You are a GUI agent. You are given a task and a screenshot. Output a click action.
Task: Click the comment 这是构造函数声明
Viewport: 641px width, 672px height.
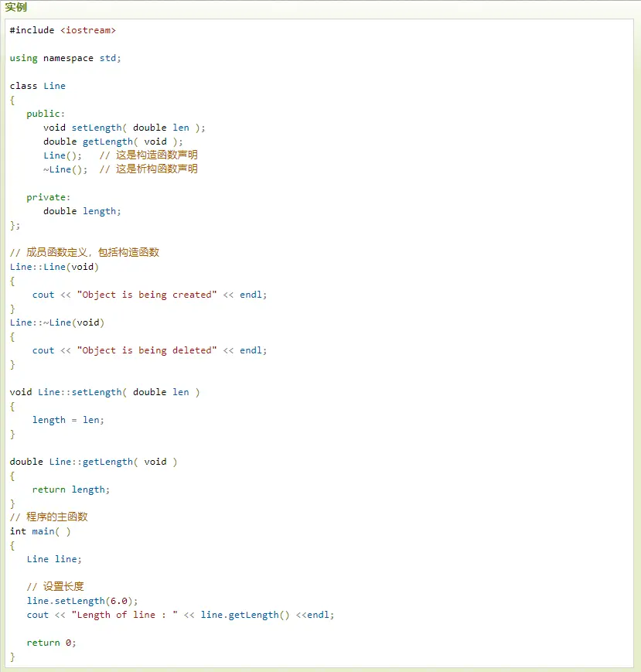(148, 155)
